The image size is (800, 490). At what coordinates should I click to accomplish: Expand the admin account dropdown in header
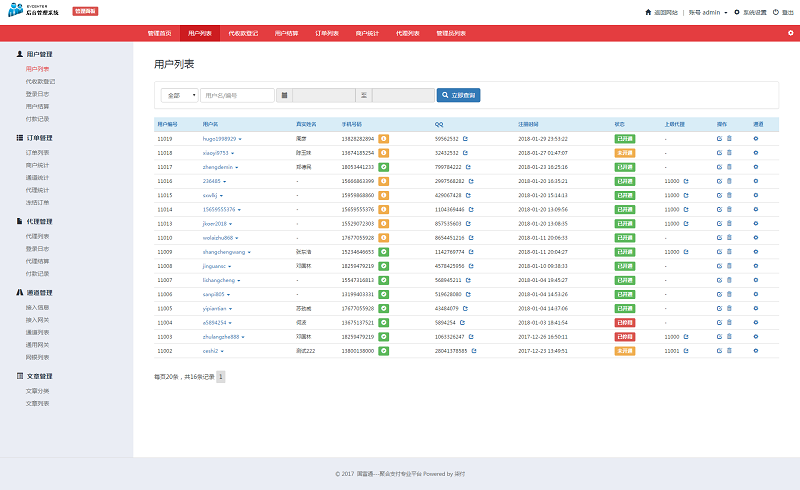[x=707, y=12]
